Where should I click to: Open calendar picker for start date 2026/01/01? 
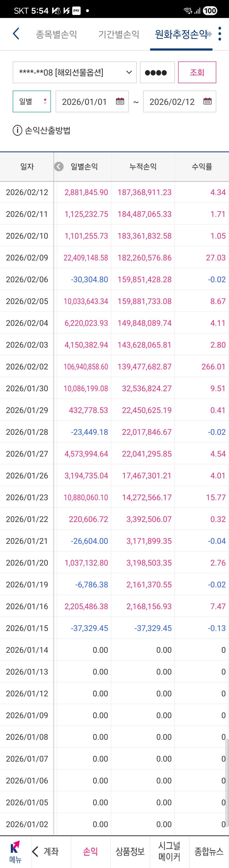tap(120, 101)
